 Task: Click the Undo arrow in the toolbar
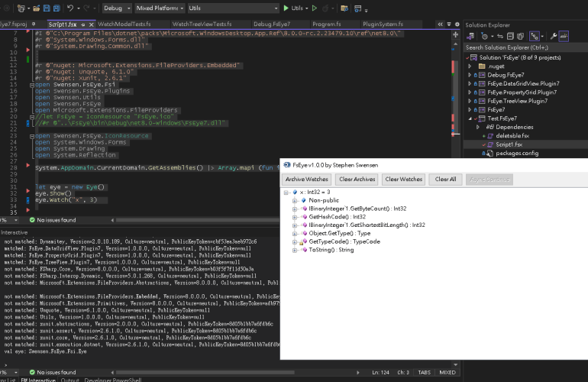pyautogui.click(x=71, y=8)
